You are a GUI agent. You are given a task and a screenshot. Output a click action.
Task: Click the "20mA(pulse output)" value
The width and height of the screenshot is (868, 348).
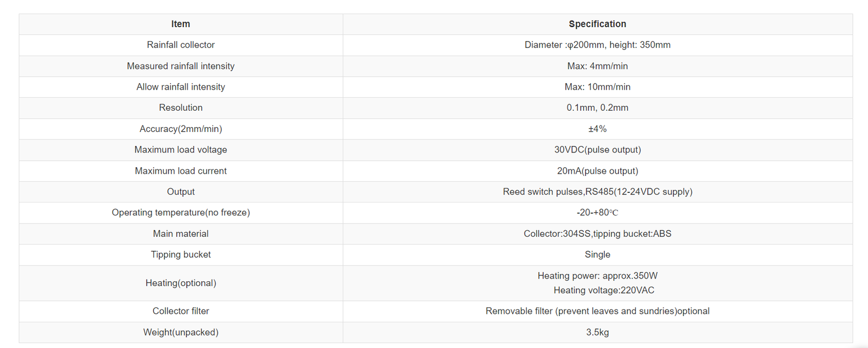click(597, 171)
